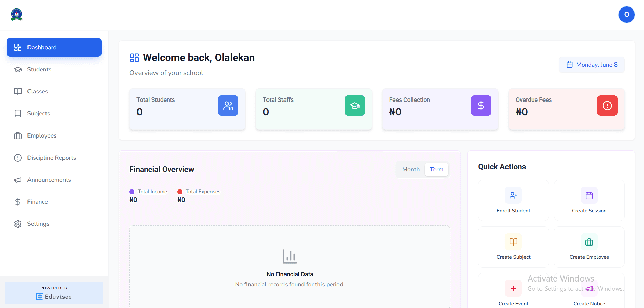The width and height of the screenshot is (644, 308).
Task: Click the 'No Financial Data' message title
Action: (290, 274)
